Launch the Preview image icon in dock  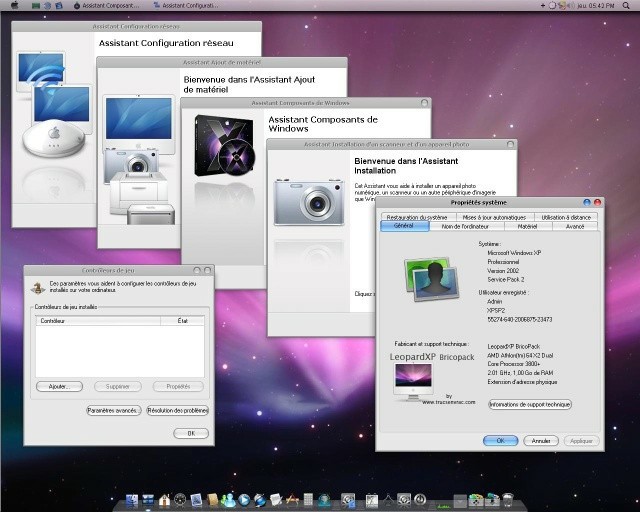point(196,500)
